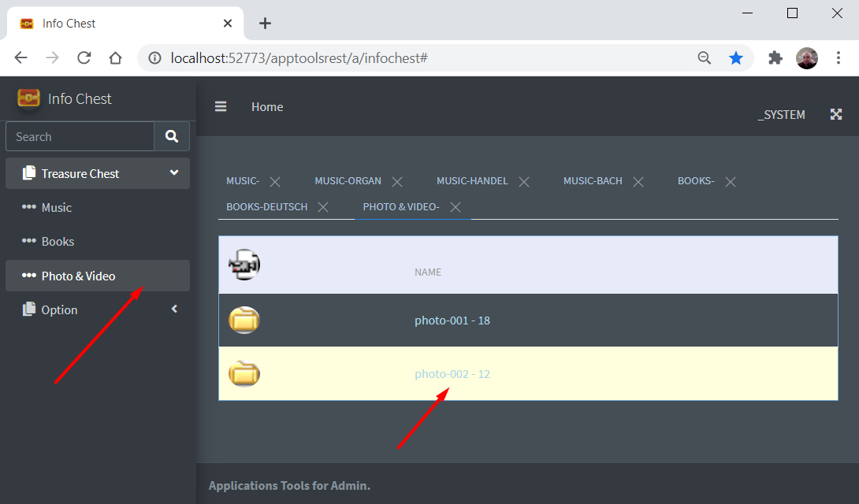Close the MUSIC-ORGAN tab
This screenshot has height=504, width=859.
click(397, 182)
